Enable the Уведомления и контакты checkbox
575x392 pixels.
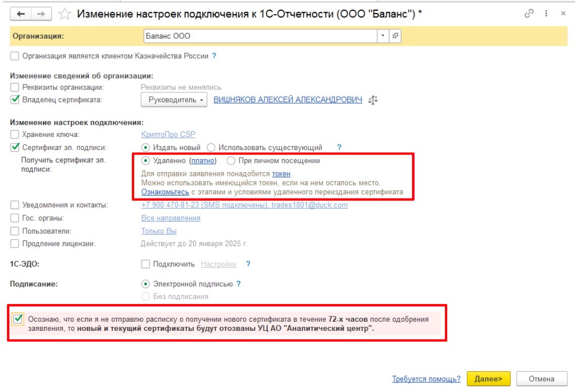[15, 205]
